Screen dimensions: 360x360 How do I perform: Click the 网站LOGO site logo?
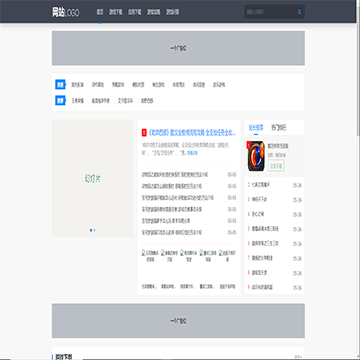pyautogui.click(x=66, y=13)
